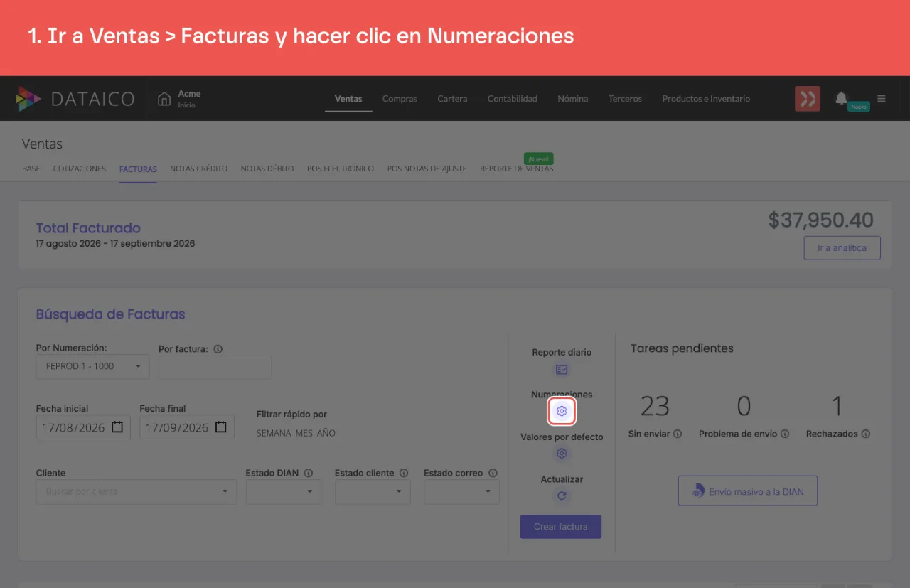Click the Actualizar refresh icon
Viewport: 910px width, 588px height.
pyautogui.click(x=562, y=496)
